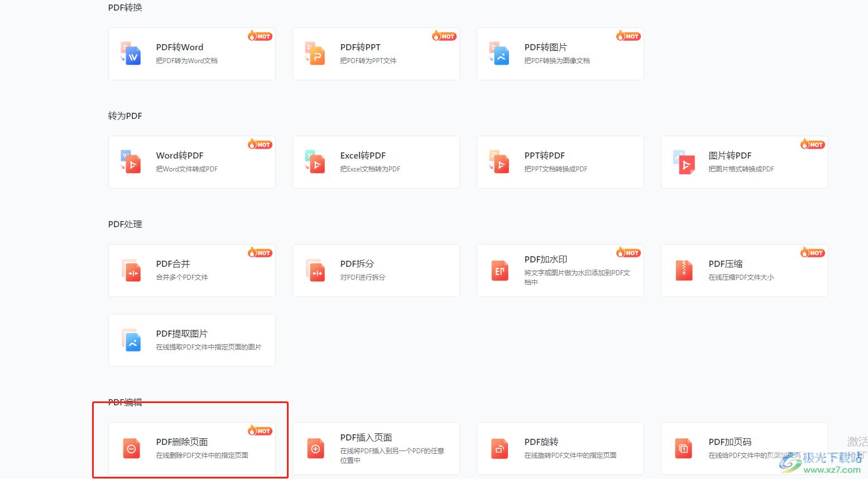The width and height of the screenshot is (868, 479).
Task: Click the PDF转图片 icon
Action: click(x=500, y=54)
